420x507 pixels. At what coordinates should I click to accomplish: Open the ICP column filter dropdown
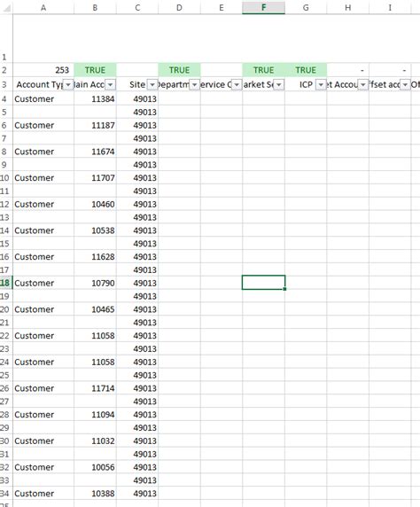[x=321, y=85]
